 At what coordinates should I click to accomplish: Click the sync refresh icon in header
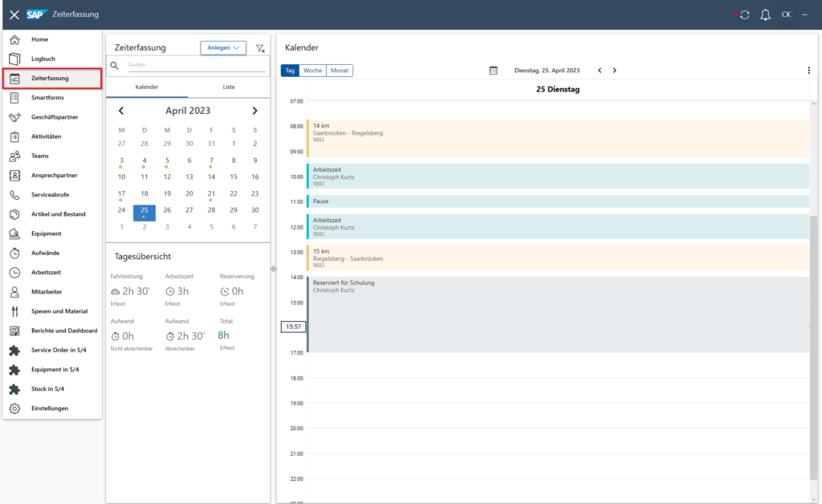[744, 14]
